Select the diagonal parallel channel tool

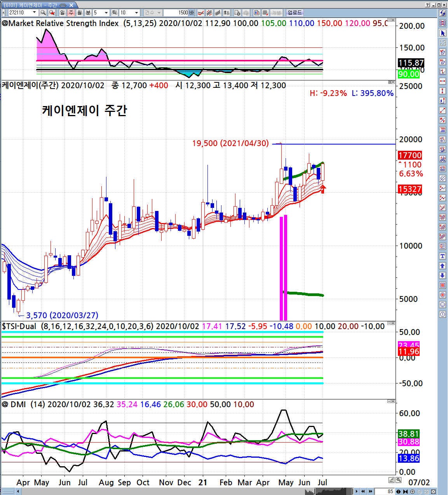(x=443, y=178)
